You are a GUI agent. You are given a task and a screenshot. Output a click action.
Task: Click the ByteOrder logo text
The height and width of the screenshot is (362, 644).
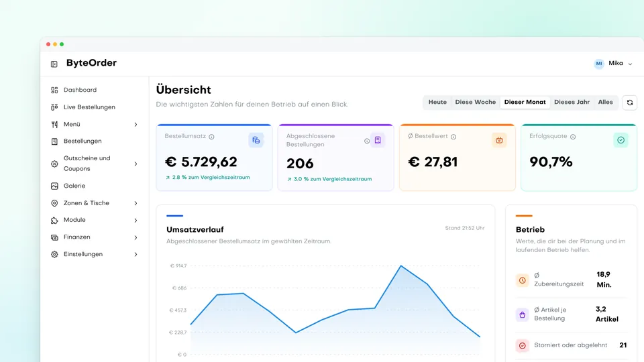point(92,63)
